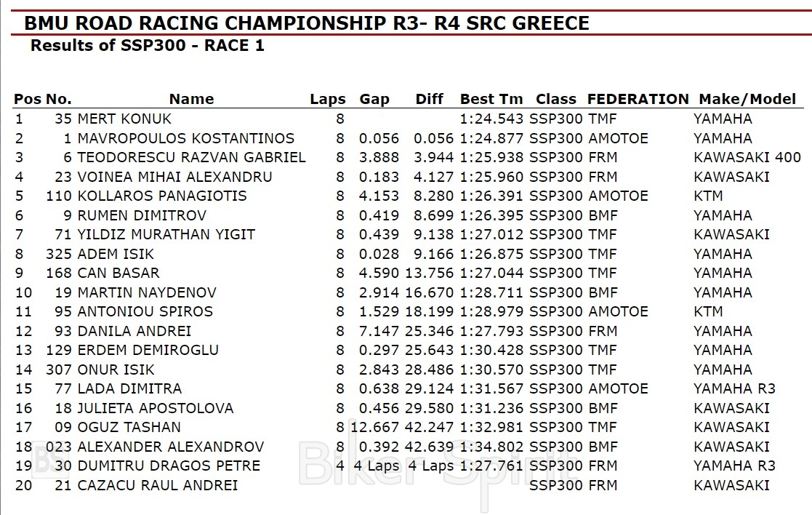Viewport: 812px width, 515px height.
Task: Select the race winner MERT KONUK
Action: click(x=124, y=119)
